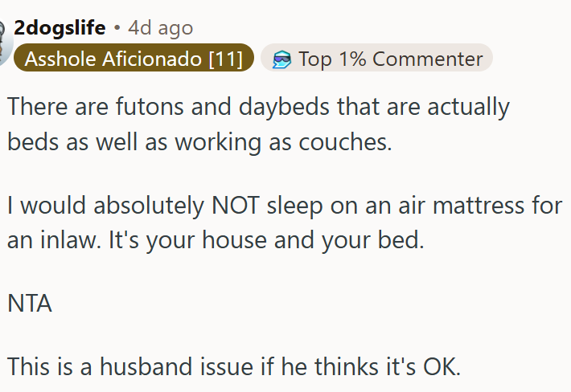Click the [11] number in the flair

pyautogui.click(x=225, y=59)
